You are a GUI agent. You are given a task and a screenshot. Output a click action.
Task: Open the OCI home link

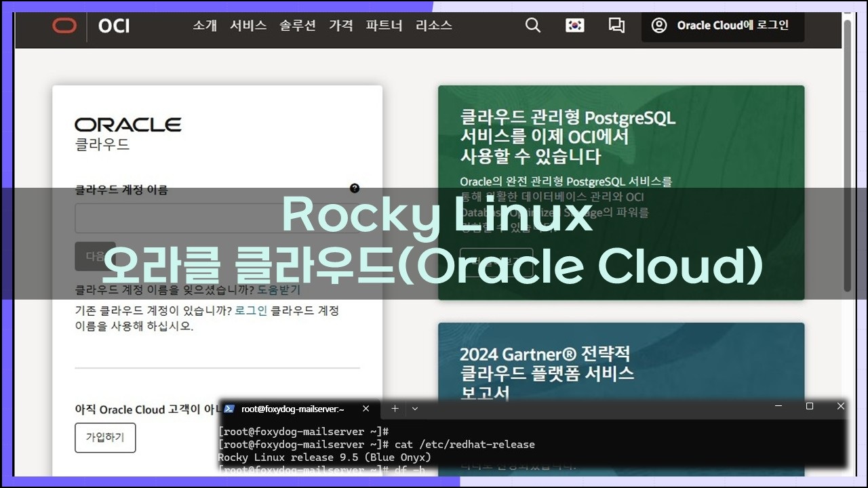click(114, 26)
